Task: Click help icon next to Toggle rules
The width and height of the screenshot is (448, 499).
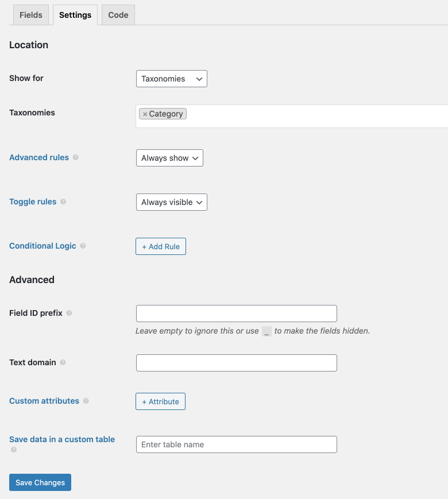Action: 63,202
